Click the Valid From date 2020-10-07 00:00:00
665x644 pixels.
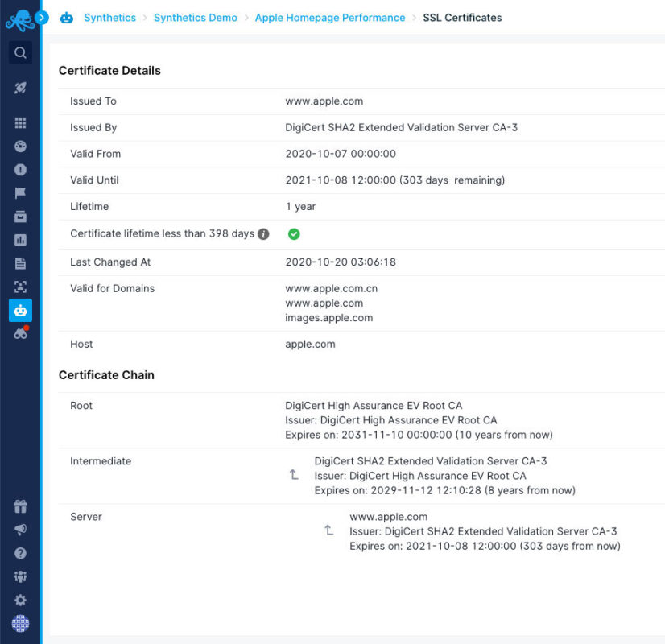341,154
